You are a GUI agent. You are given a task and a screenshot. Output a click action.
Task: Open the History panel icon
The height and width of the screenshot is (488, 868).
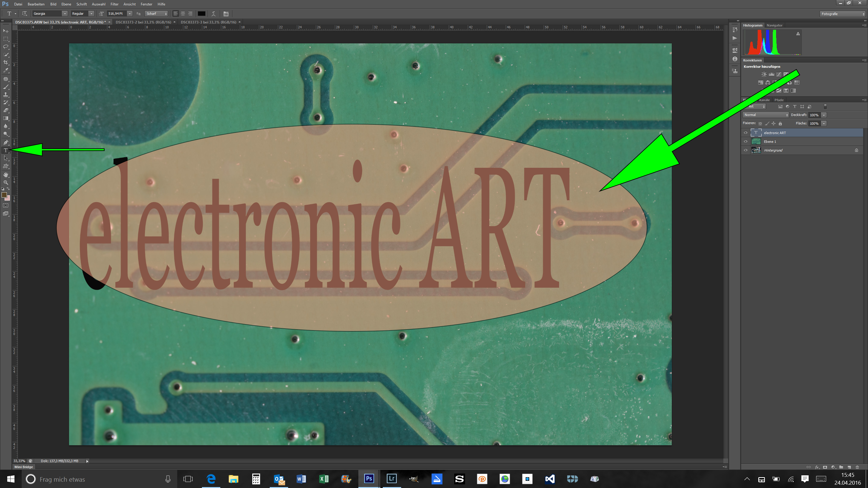tap(735, 30)
